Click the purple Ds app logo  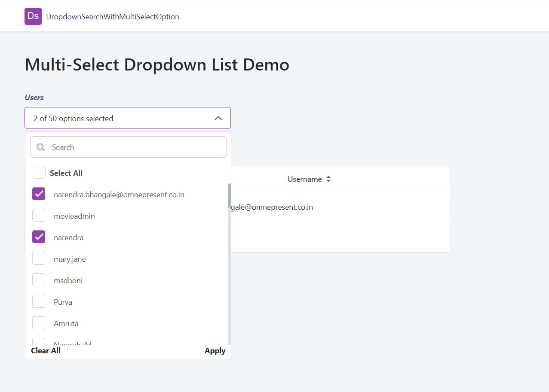pos(33,16)
